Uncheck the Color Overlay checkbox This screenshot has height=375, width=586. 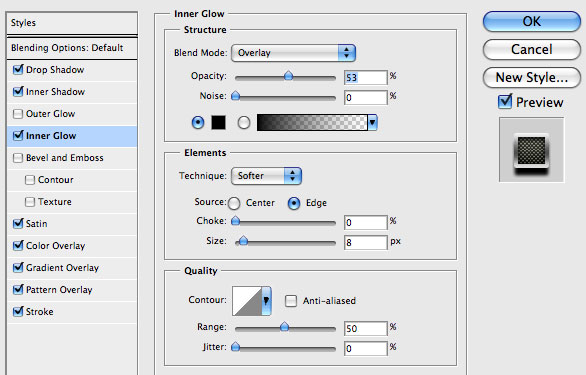tap(18, 246)
